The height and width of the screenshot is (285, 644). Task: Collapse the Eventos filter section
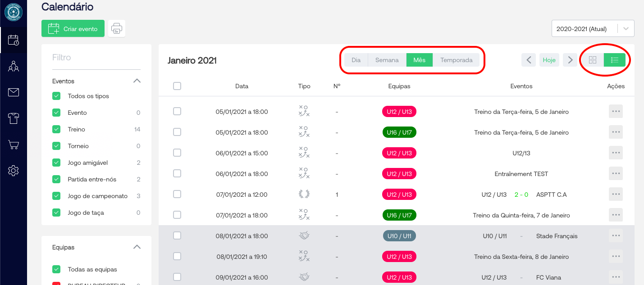137,81
